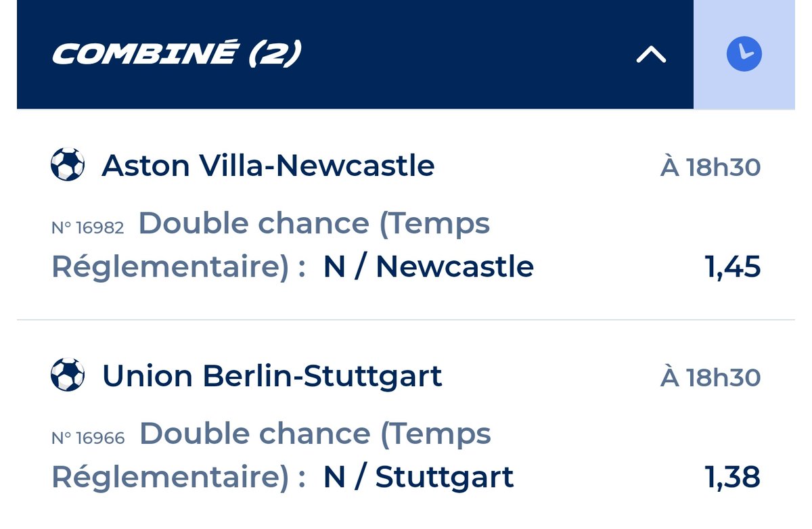Click soccer ball icon beside Union Berlin-Stuttgart
The width and height of the screenshot is (812, 529).
68,375
